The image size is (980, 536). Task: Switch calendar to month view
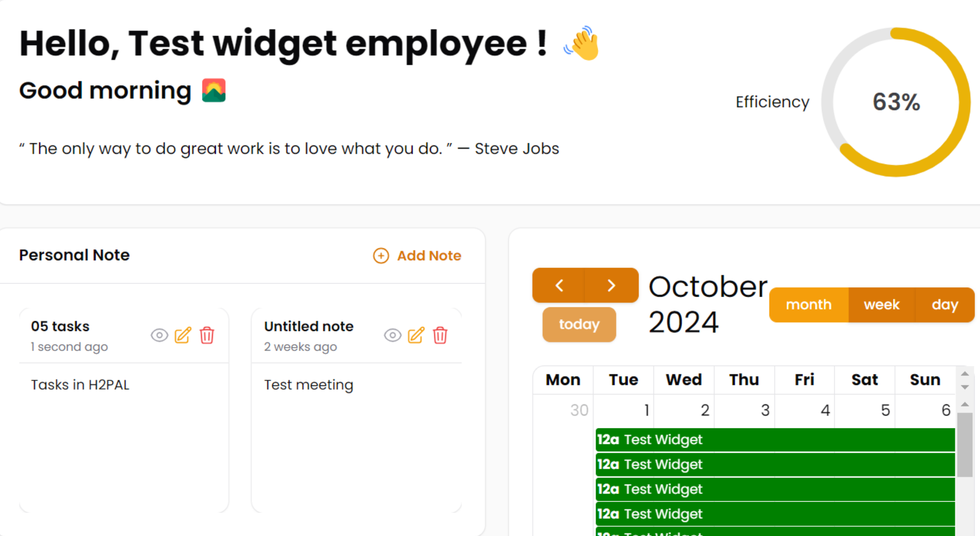(x=809, y=305)
